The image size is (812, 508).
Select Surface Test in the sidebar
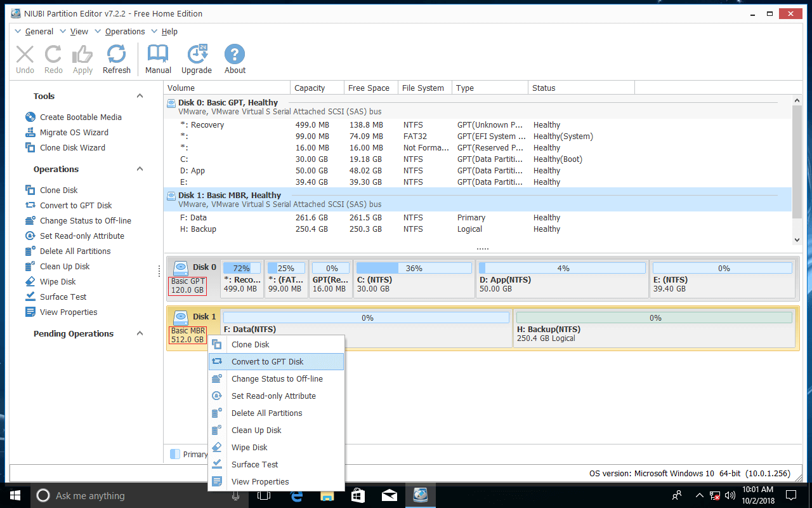[63, 297]
